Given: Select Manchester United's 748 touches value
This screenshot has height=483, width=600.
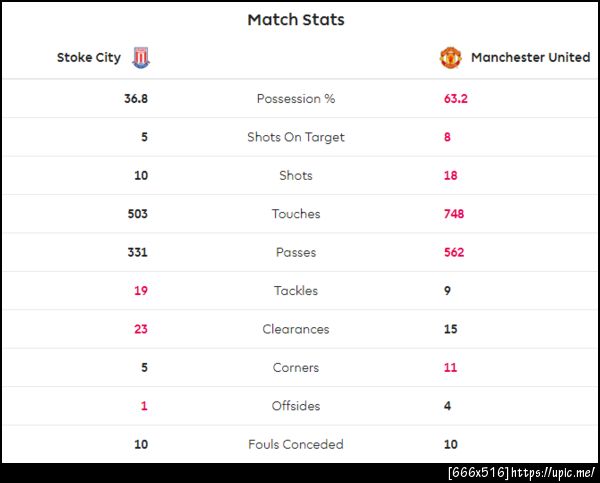Looking at the screenshot, I should pos(454,214).
